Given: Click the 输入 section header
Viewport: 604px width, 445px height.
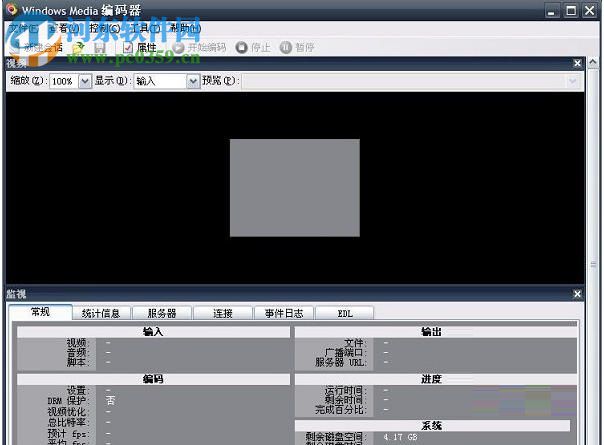Looking at the screenshot, I should (153, 332).
